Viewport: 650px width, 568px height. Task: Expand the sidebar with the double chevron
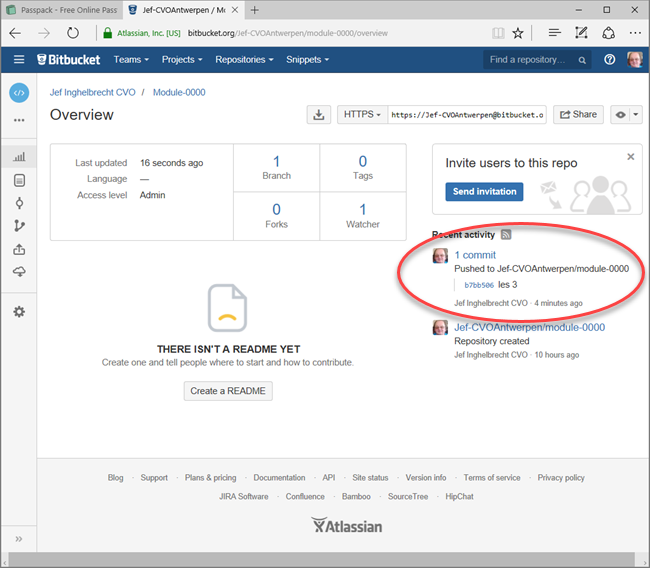pos(18,540)
